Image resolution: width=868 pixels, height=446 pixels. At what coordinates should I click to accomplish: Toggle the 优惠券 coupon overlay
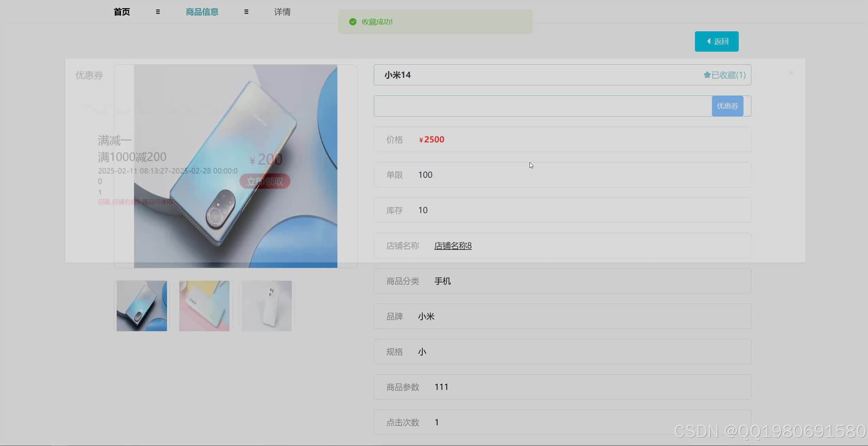pyautogui.click(x=89, y=75)
